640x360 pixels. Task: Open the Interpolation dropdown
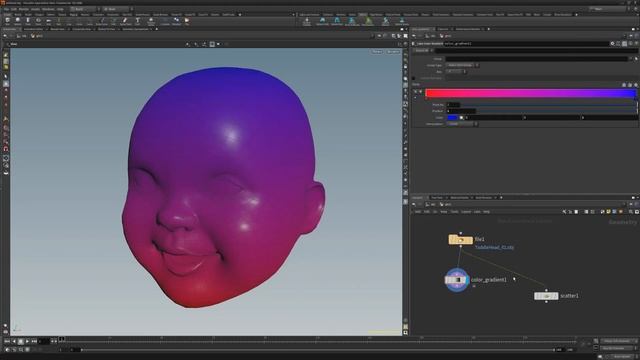tap(462, 124)
